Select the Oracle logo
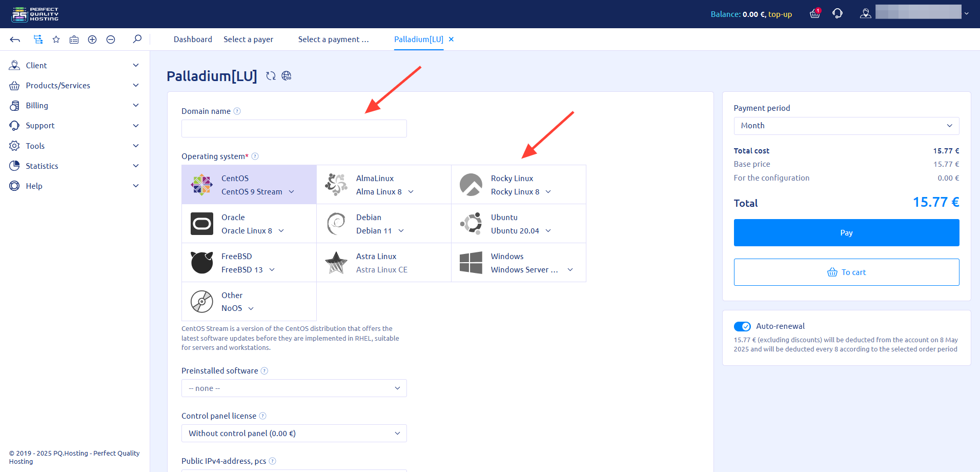 tap(202, 224)
